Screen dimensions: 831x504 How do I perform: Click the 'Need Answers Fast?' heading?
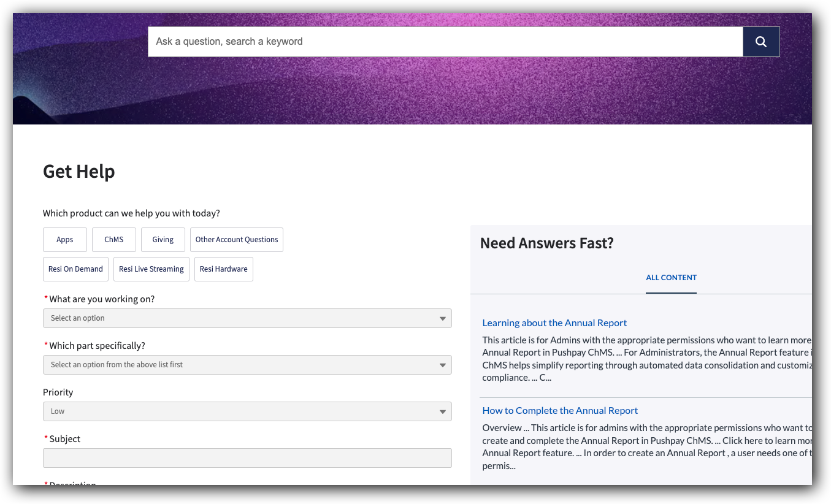(547, 243)
